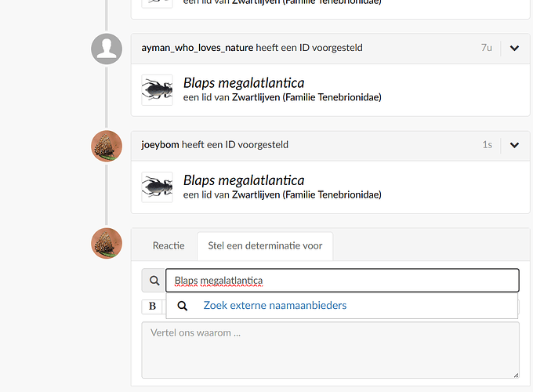Click beetle thumbnail in ayman's identification
The height and width of the screenshot is (392, 533).
[x=157, y=90]
